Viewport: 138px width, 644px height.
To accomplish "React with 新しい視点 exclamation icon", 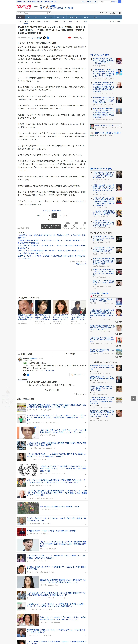I will point(83,226).
